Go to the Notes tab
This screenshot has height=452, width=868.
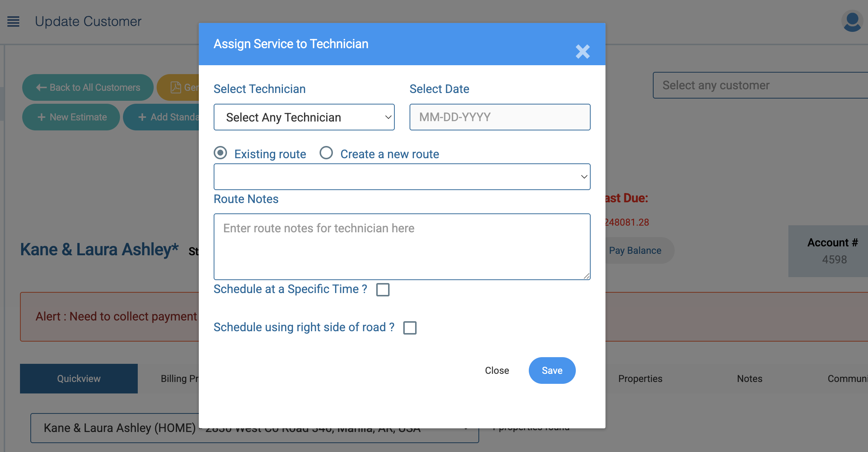(x=750, y=379)
